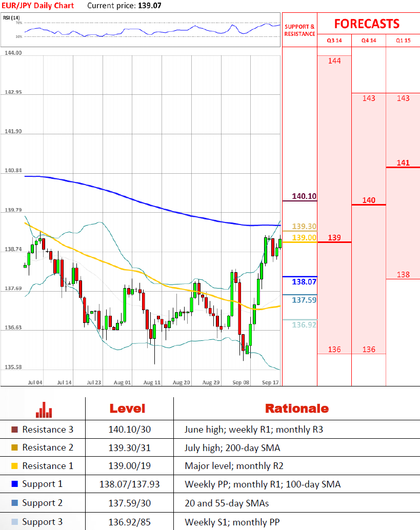Click the Support 2 steel-blue color swatch
The height and width of the screenshot is (530, 420).
pos(14,503)
